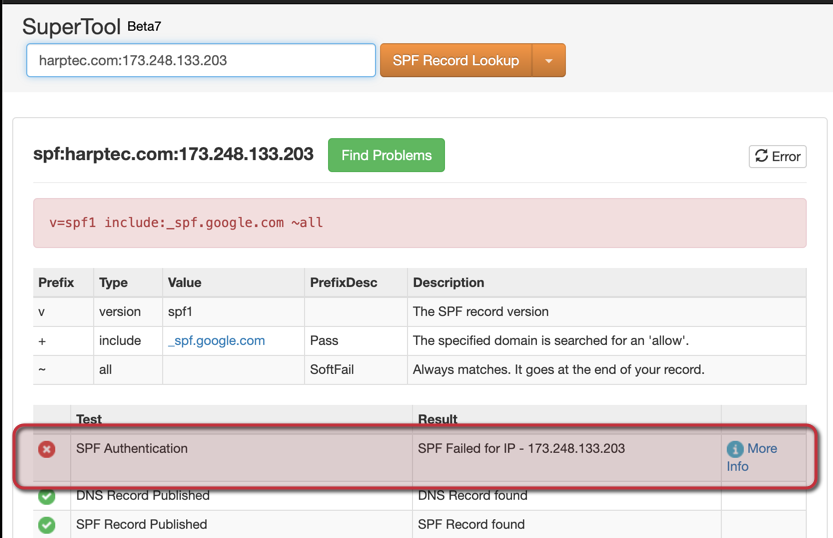Open the _spf.google.com link

pos(217,340)
